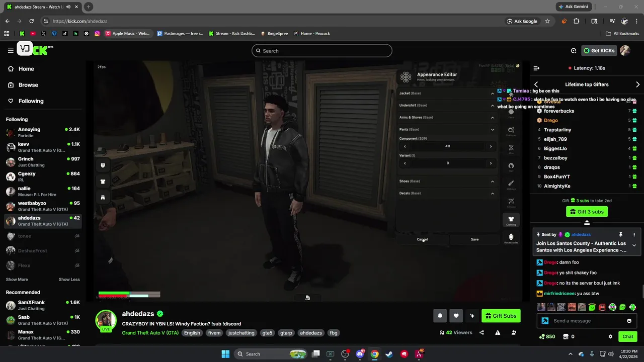The height and width of the screenshot is (362, 644).
Task: Click the green halo emote in chat
Action: [592, 307]
